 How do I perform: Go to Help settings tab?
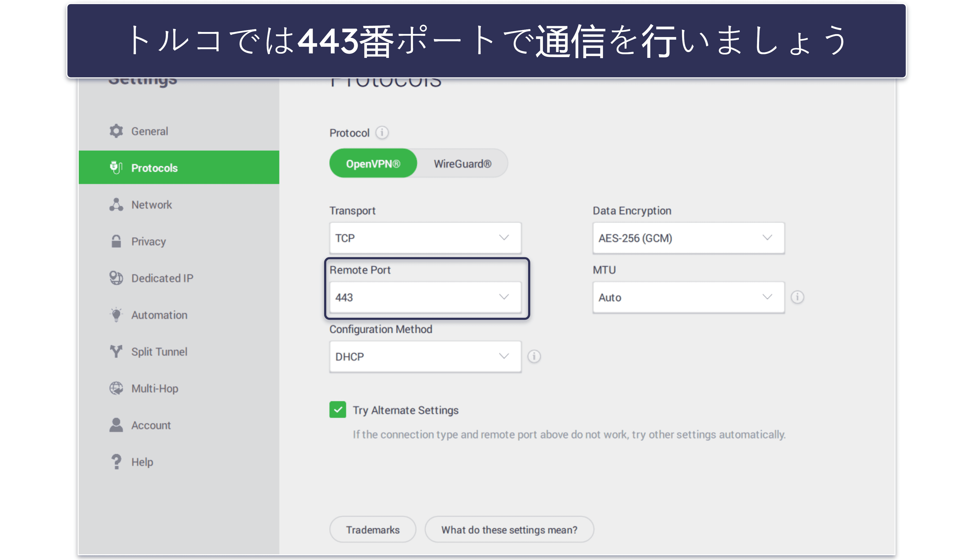(x=179, y=462)
